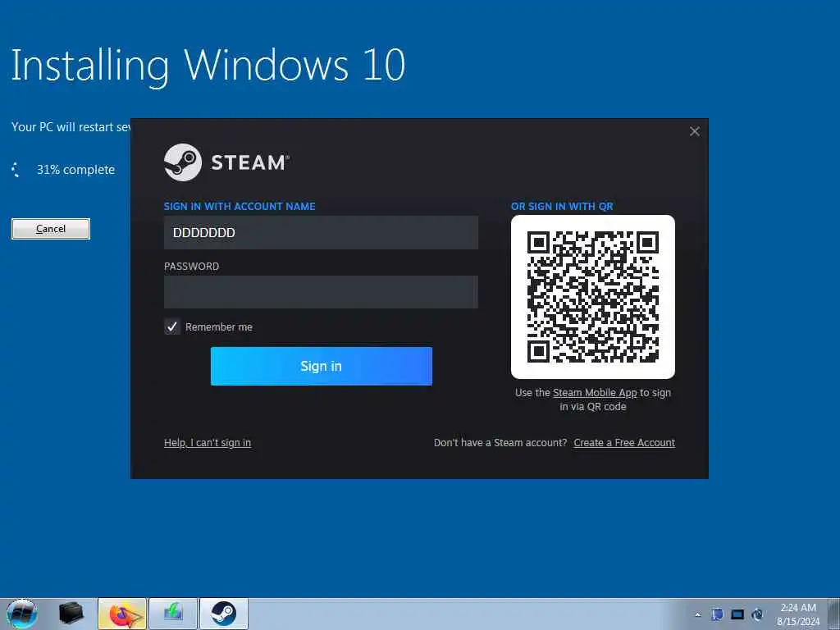Close the Steam sign-in dialog
The width and height of the screenshot is (840, 630).
tap(694, 131)
